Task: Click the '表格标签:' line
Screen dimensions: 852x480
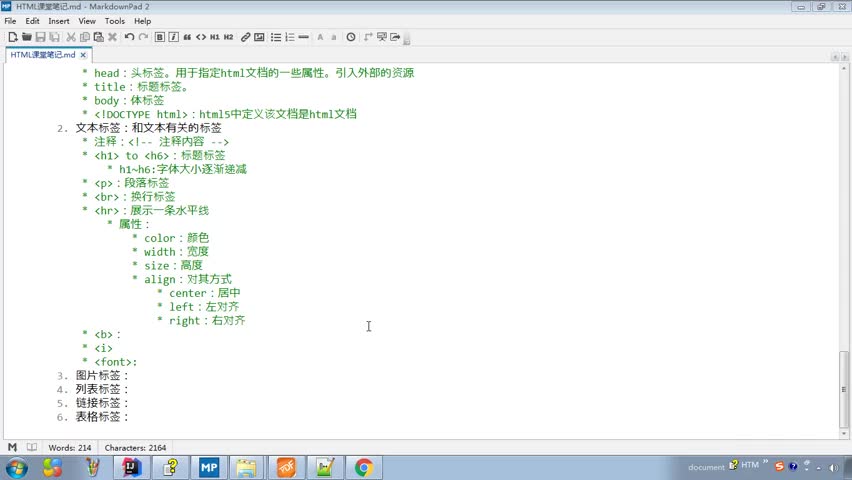Action: (x=102, y=417)
